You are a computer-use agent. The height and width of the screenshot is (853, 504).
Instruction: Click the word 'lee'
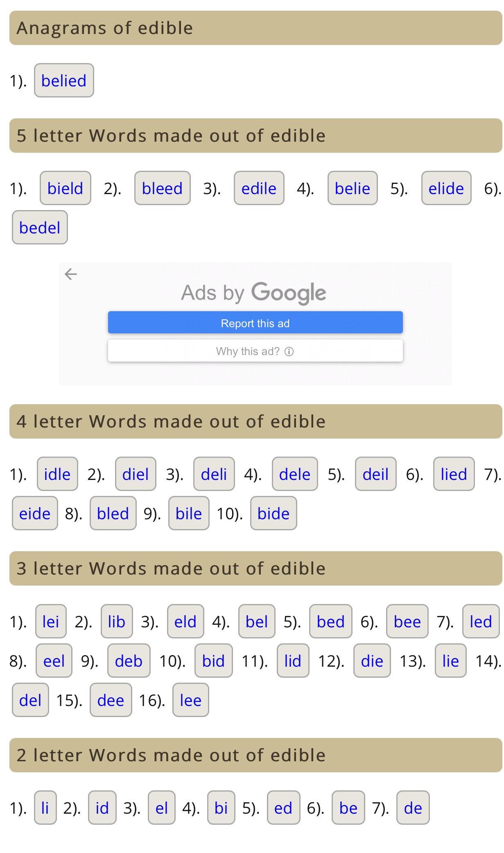coord(191,700)
